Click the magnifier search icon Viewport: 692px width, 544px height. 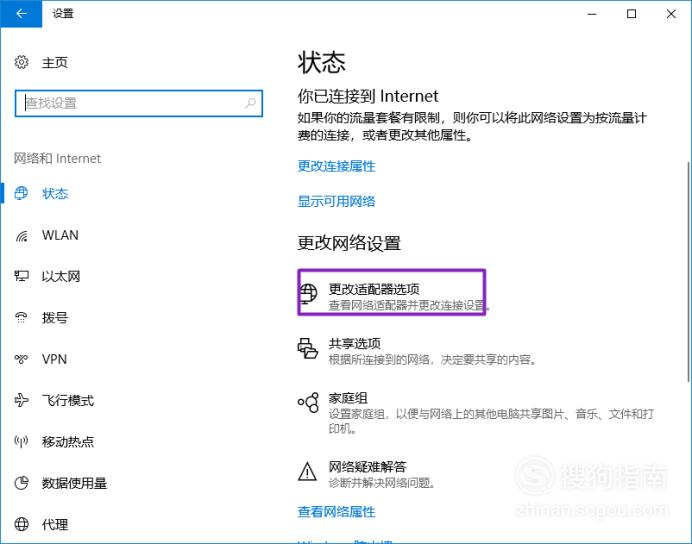point(250,103)
